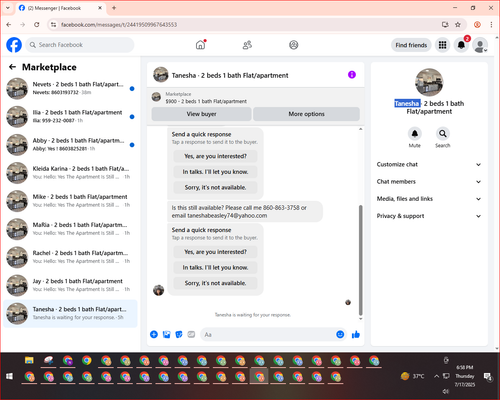The image size is (500, 400).
Task: Open more actions plus icon in composer
Action: pyautogui.click(x=154, y=334)
